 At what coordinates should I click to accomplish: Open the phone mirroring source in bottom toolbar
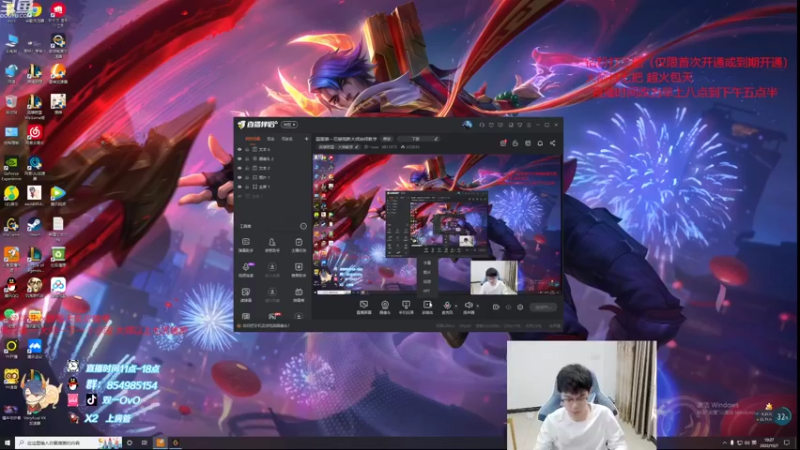click(406, 307)
